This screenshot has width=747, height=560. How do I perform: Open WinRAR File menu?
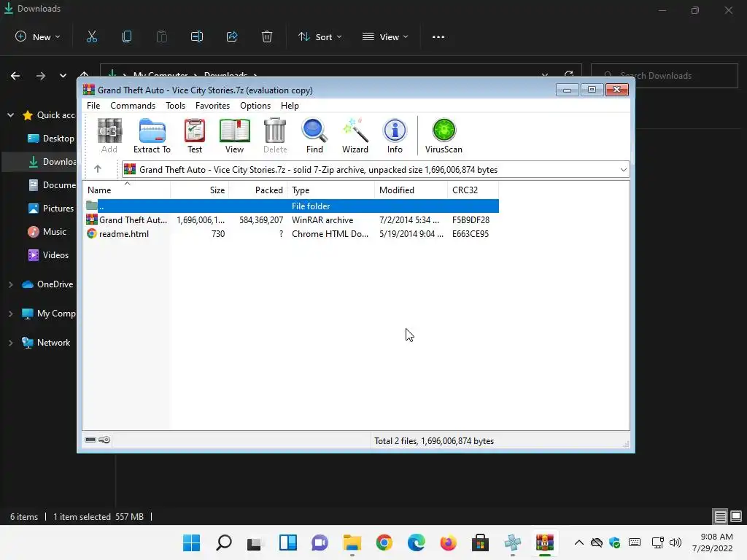click(x=93, y=105)
